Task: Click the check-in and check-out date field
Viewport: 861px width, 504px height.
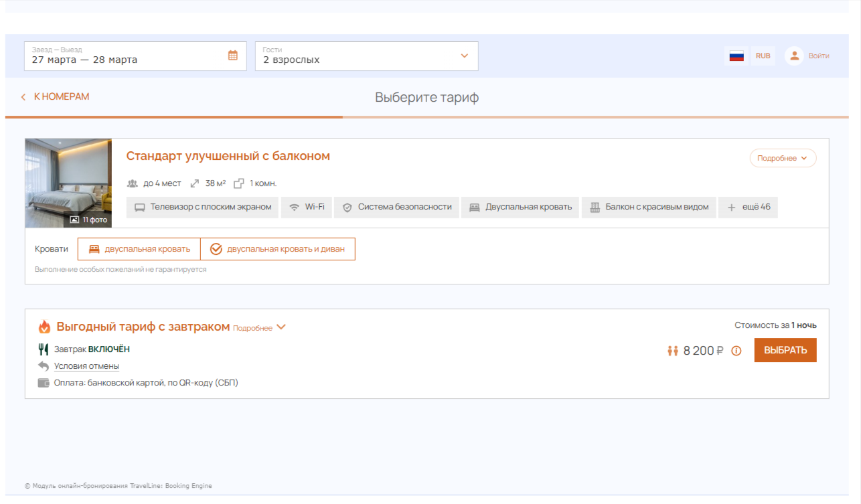Action: coord(127,56)
